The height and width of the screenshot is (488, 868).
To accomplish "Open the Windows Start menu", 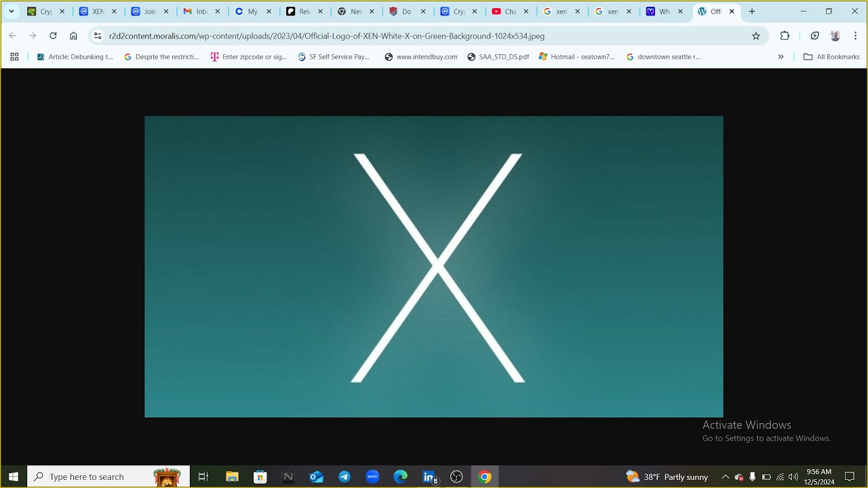I will 14,476.
